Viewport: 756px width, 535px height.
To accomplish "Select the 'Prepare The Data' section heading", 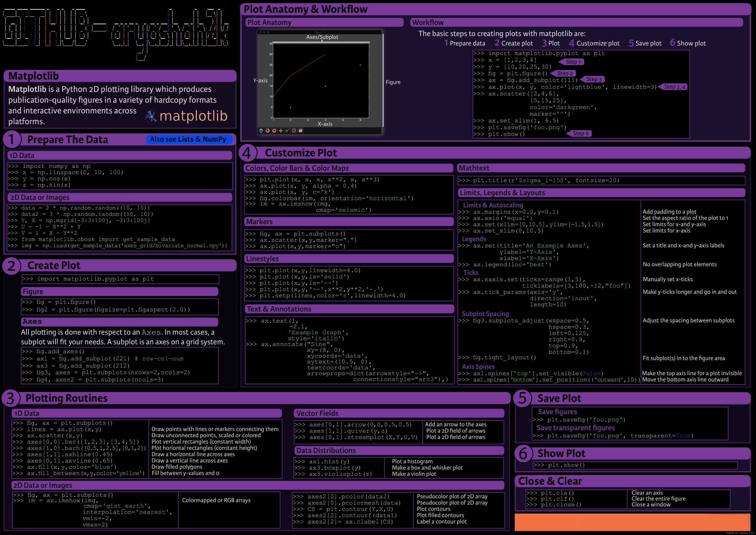I will [68, 140].
